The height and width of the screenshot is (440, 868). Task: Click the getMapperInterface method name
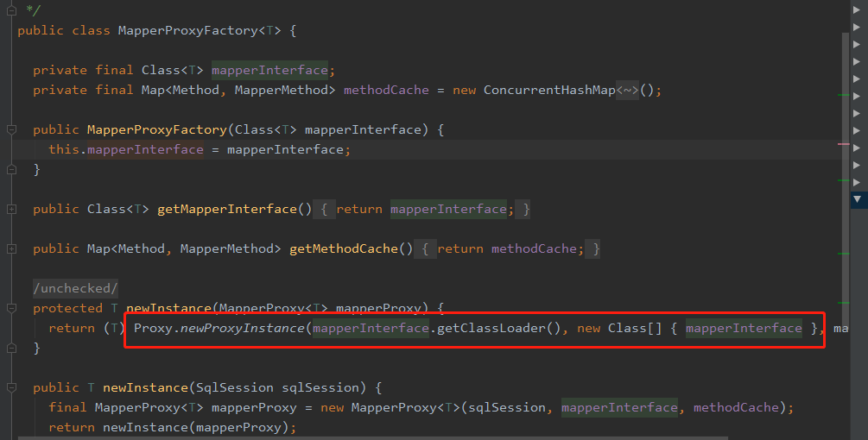pyautogui.click(x=227, y=209)
